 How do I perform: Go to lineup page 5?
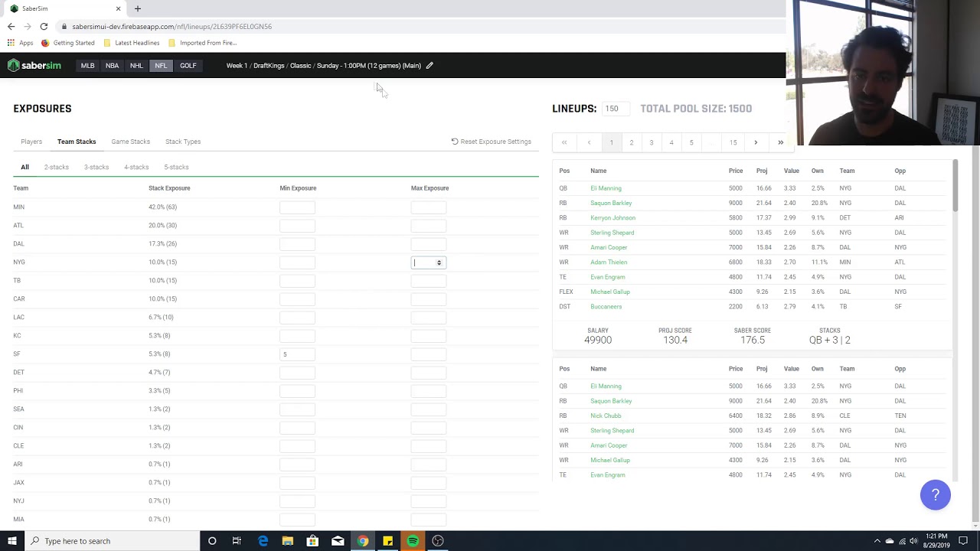[691, 142]
